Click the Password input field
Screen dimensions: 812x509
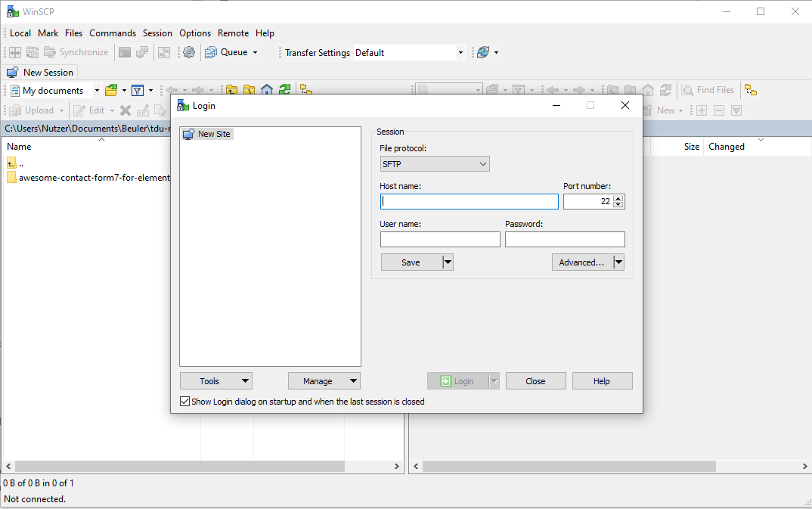point(565,239)
